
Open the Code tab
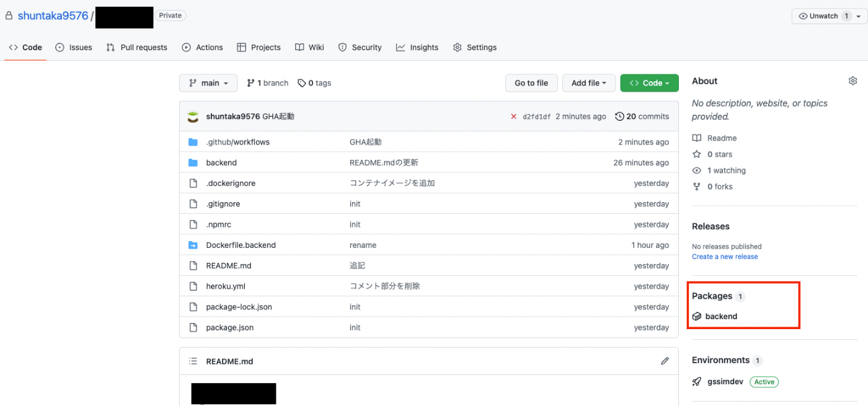click(25, 47)
